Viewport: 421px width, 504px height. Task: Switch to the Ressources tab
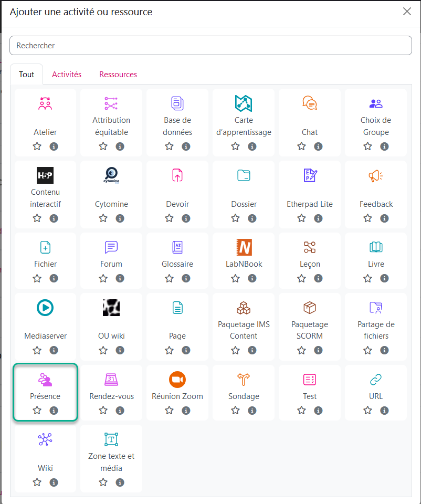(x=118, y=75)
